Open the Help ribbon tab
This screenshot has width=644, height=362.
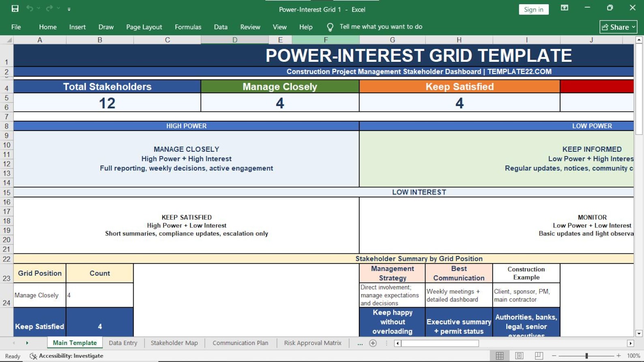click(306, 27)
